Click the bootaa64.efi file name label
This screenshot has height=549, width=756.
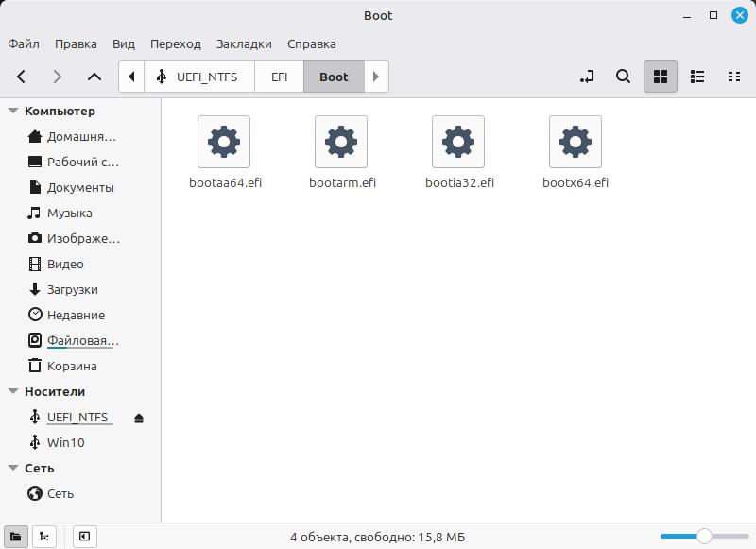[x=225, y=182]
